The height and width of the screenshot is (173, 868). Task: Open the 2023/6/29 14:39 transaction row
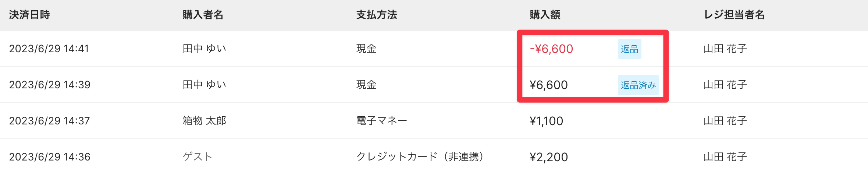coord(50,85)
